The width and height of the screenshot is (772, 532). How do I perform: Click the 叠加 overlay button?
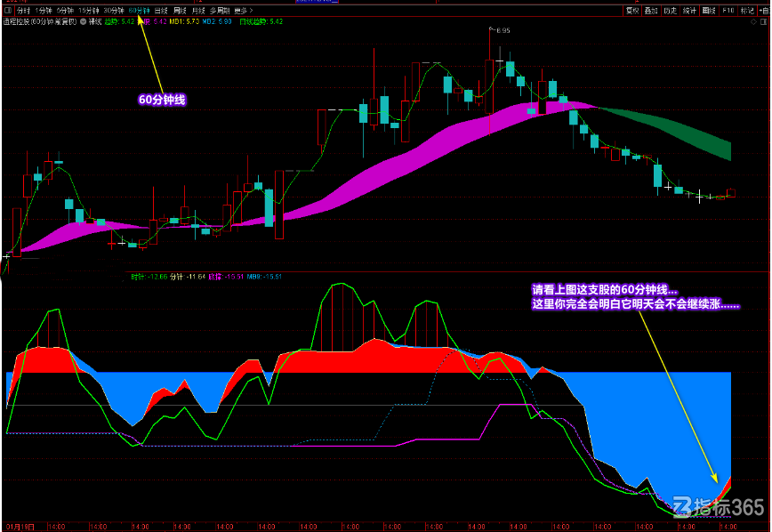point(651,11)
